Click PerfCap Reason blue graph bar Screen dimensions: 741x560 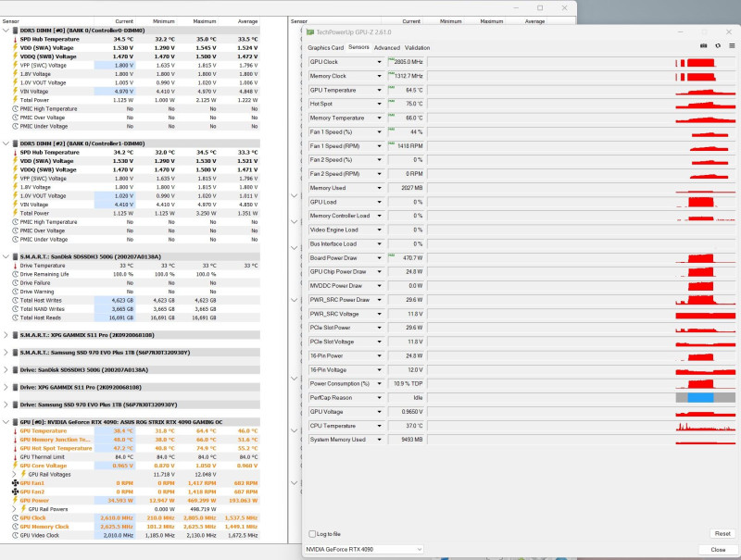tap(700, 398)
